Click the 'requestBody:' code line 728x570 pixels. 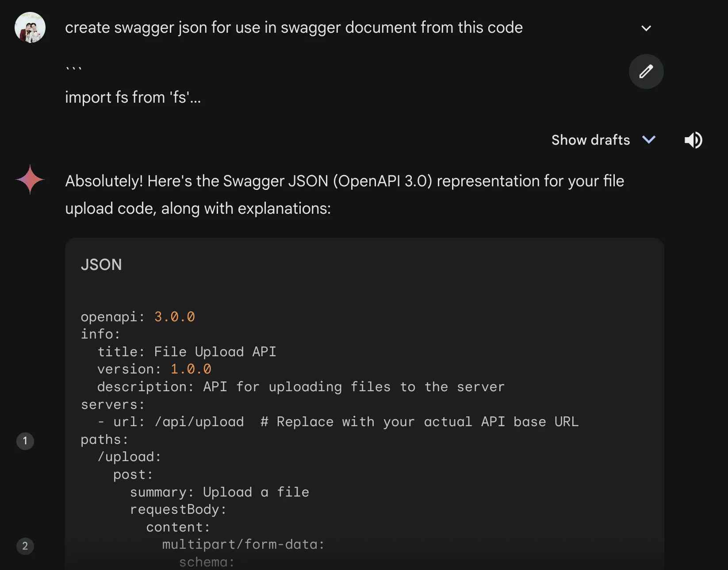click(178, 509)
